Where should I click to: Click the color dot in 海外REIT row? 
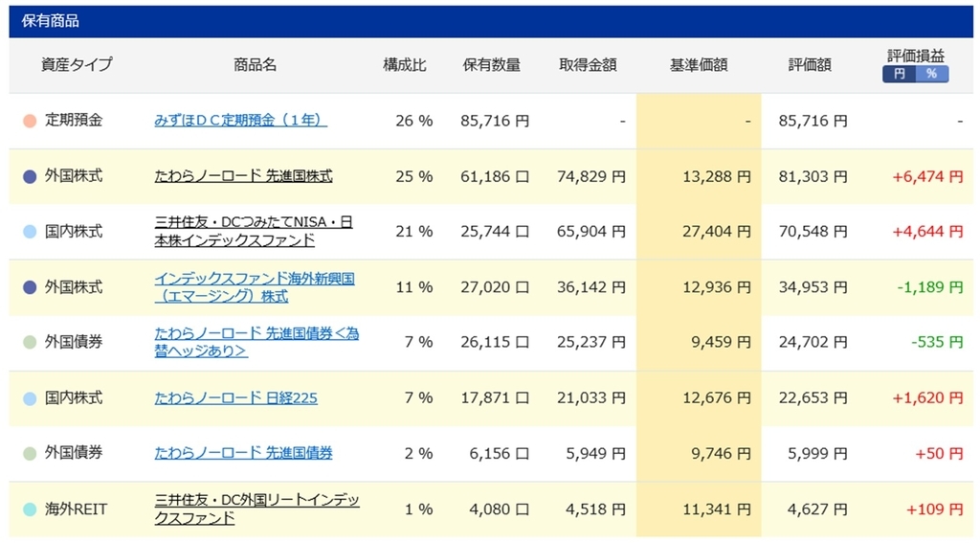point(30,509)
